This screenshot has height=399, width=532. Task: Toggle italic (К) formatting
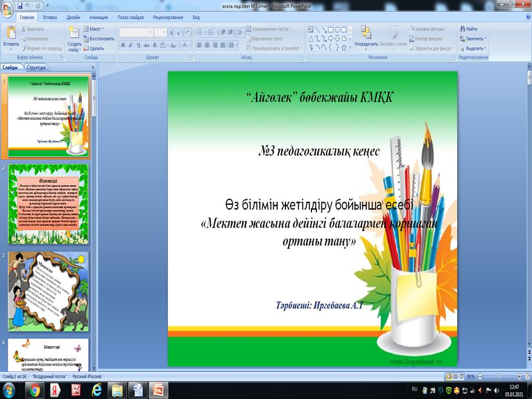tap(131, 45)
